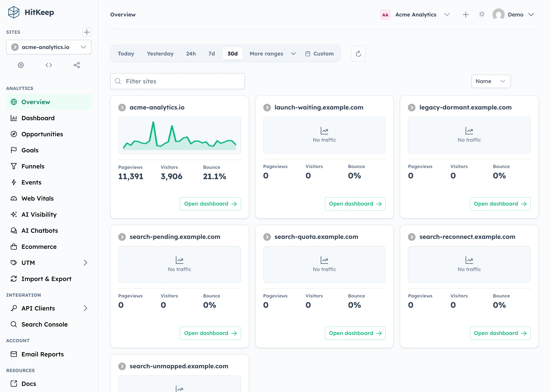551x392 pixels.
Task: Open Web Vitals page
Action: click(49, 198)
